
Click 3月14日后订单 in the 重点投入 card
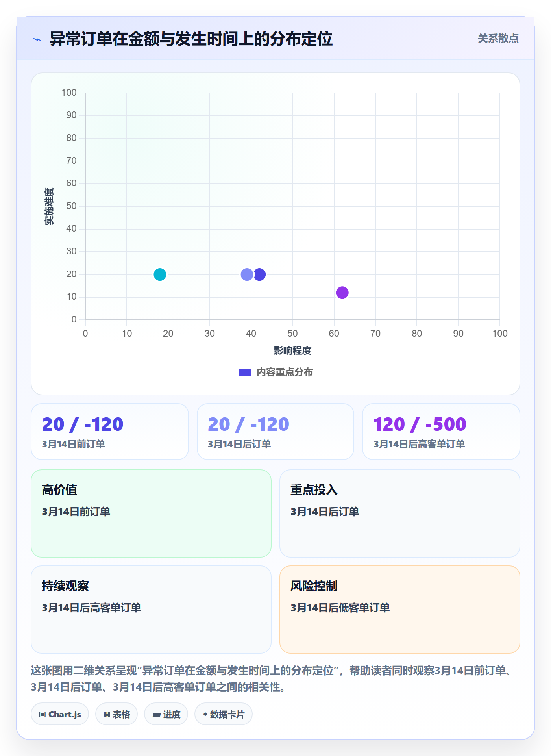click(325, 511)
